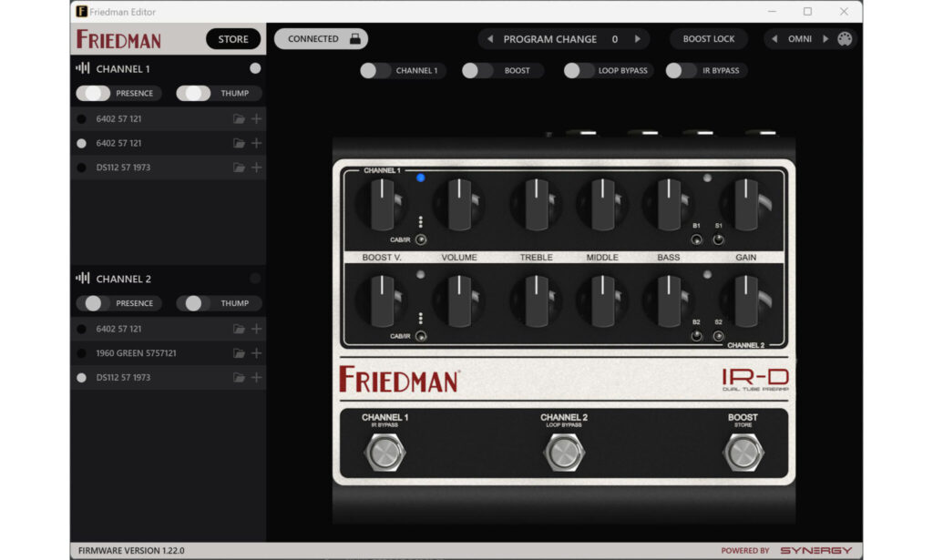
Task: Toggle the LOOP BYPASS switch
Action: tap(579, 71)
